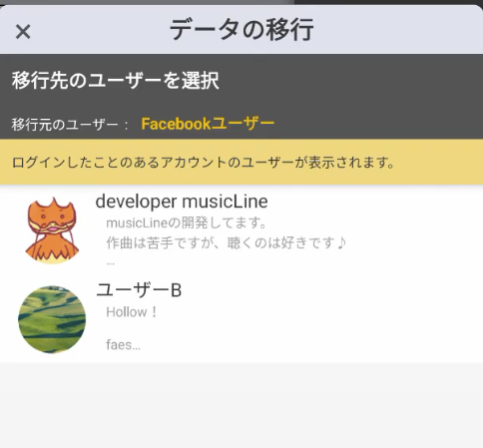
Task: Click the 移行先のユーザーを選択 heading
Action: click(x=116, y=81)
